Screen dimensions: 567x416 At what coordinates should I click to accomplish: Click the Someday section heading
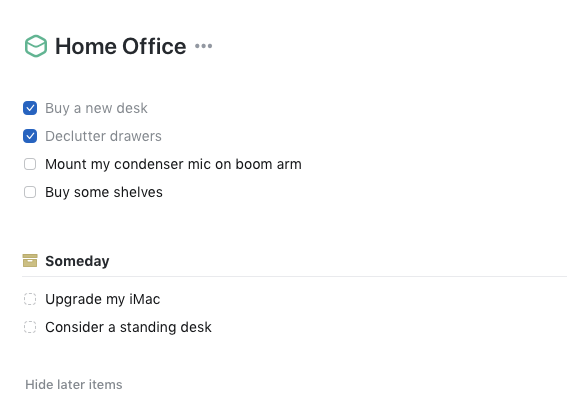pos(77,261)
